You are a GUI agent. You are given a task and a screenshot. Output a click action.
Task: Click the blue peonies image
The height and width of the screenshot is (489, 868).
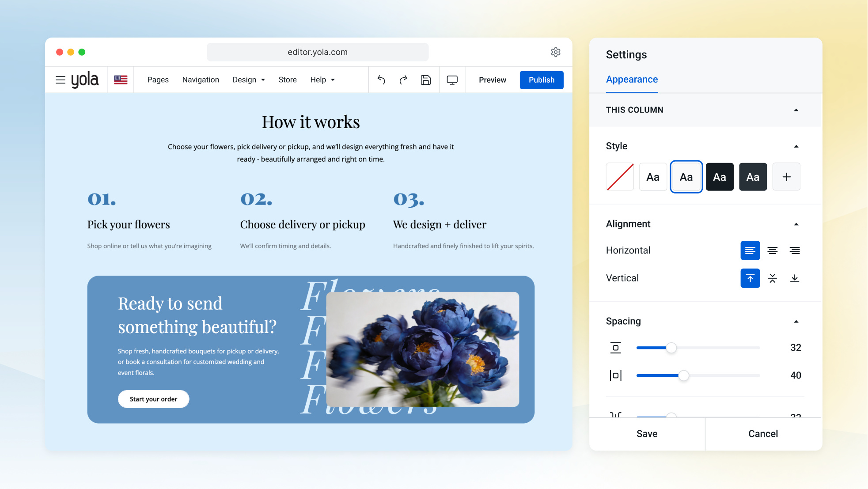click(x=423, y=349)
